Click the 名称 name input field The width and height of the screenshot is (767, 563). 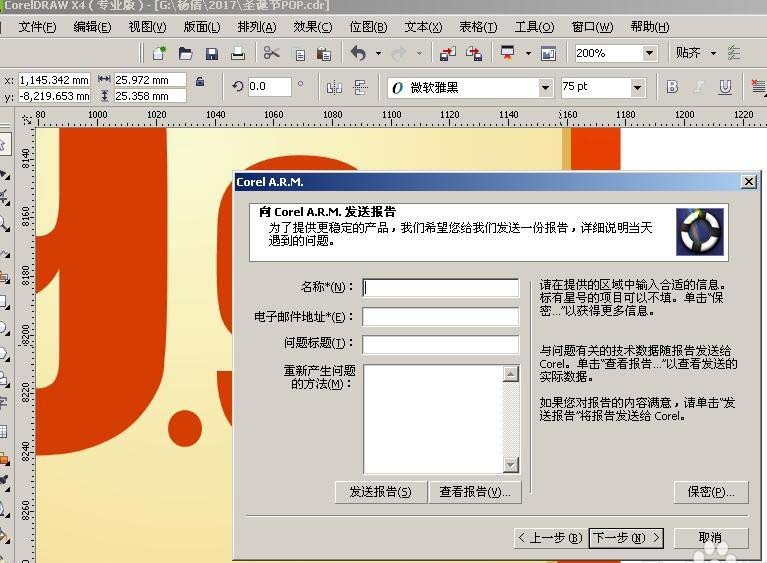point(441,288)
